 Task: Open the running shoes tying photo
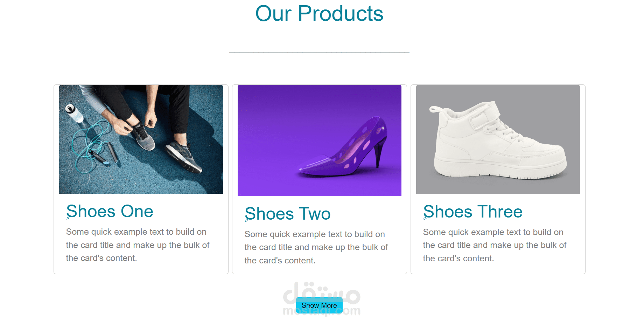[141, 139]
